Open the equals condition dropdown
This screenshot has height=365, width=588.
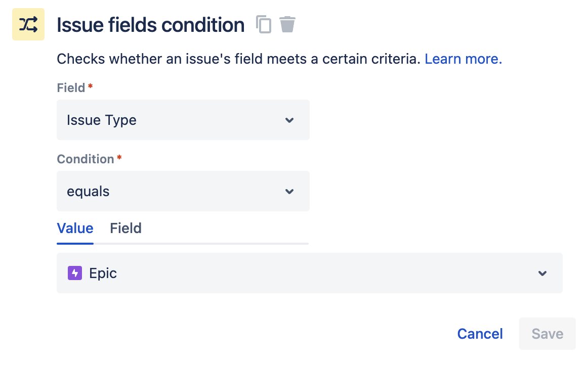pyautogui.click(x=183, y=191)
